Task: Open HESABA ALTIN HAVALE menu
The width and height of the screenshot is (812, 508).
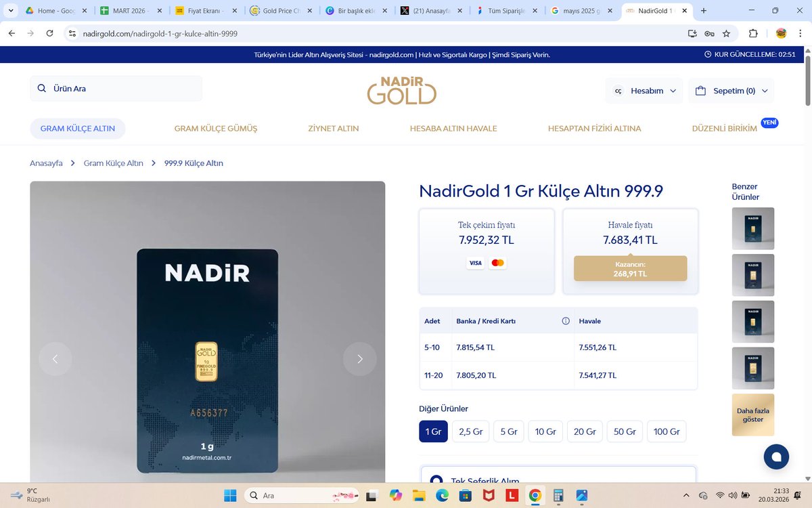Action: (x=453, y=128)
